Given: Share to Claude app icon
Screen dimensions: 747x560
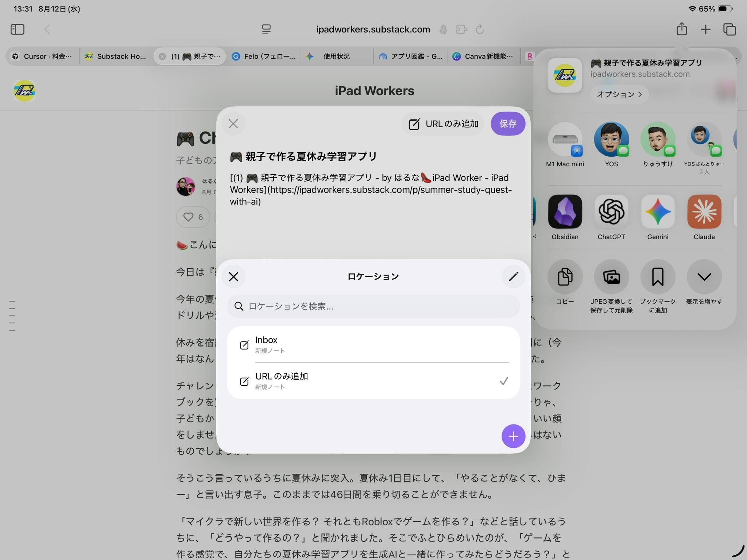Looking at the screenshot, I should pyautogui.click(x=704, y=211).
